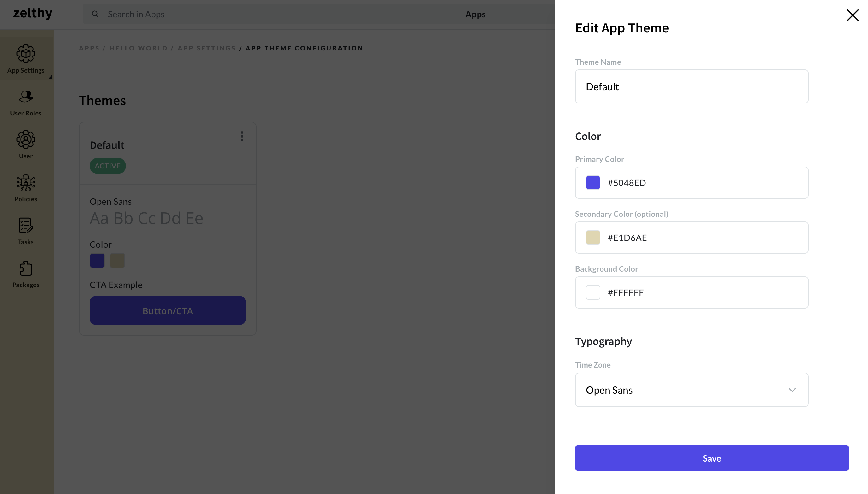Click the tan swatch in theme card

117,261
